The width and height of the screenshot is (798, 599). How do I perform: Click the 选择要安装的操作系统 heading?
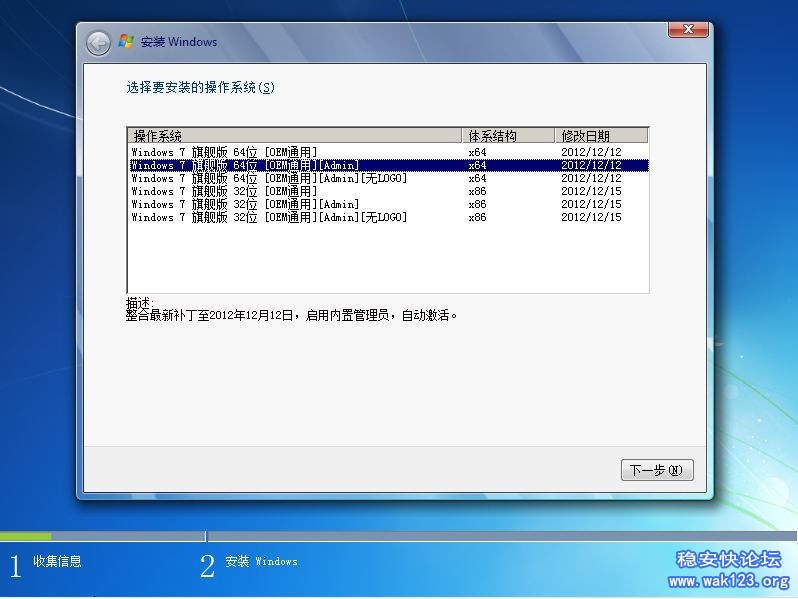click(x=200, y=88)
